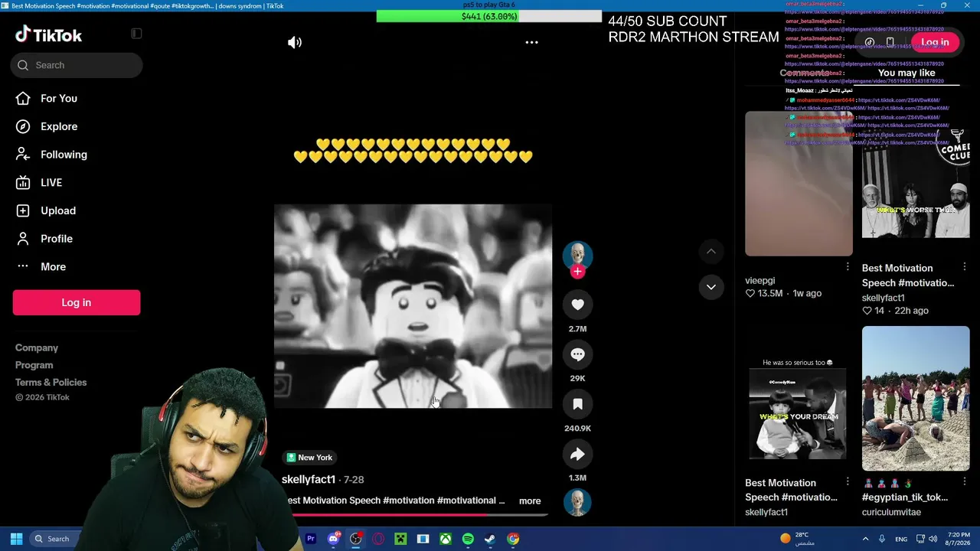Screen dimensions: 980x551
Task: Switch the ENG input language
Action: tap(901, 539)
